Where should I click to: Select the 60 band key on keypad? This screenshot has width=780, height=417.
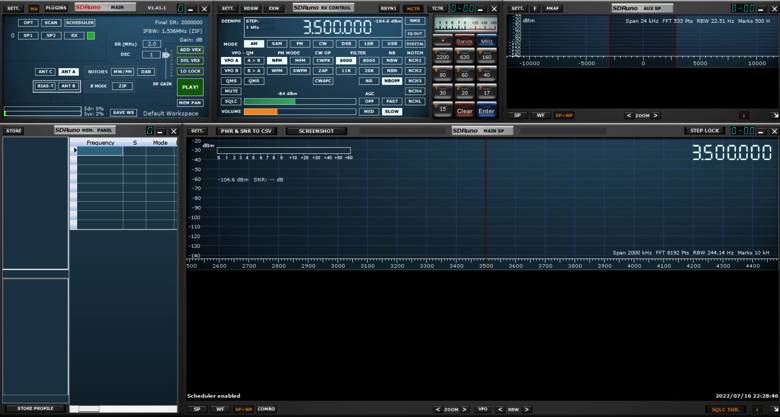465,74
